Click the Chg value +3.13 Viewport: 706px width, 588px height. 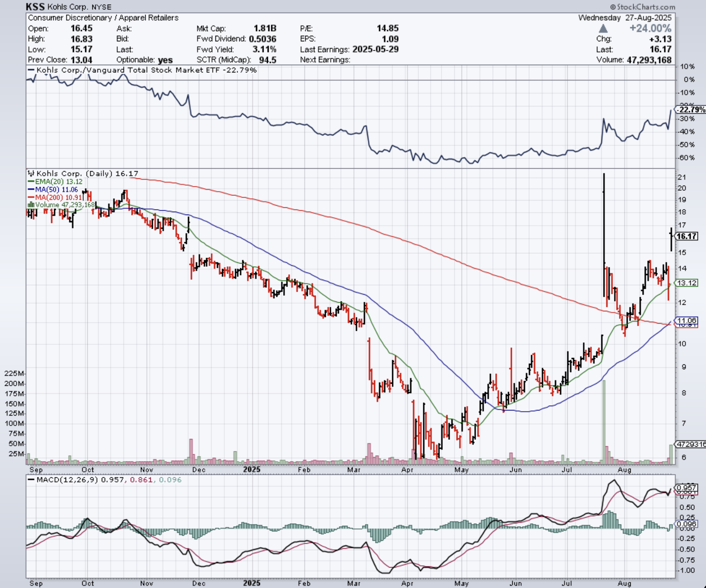pos(660,39)
